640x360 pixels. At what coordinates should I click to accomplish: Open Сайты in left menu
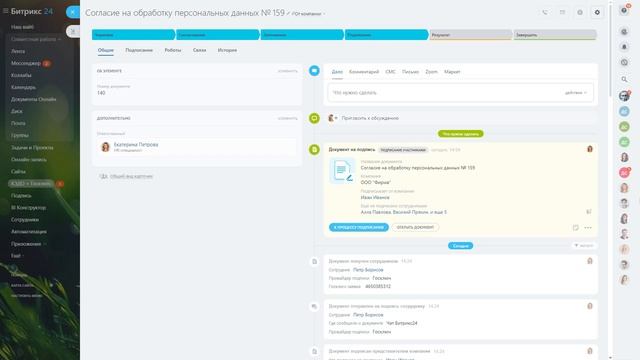click(18, 171)
